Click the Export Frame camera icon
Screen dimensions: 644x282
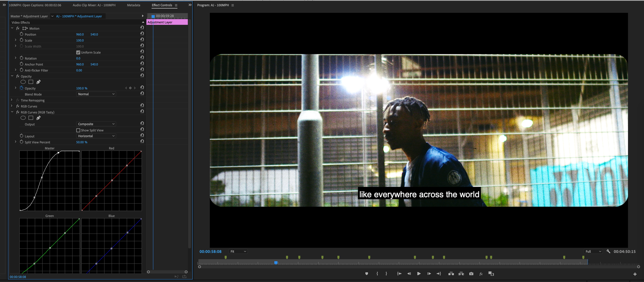click(x=471, y=274)
